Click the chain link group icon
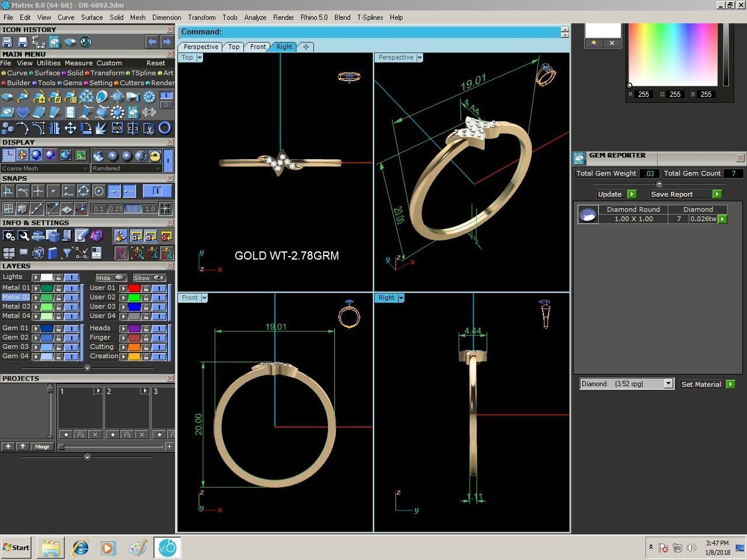Viewport: 747px width, 560px height. pos(117,128)
